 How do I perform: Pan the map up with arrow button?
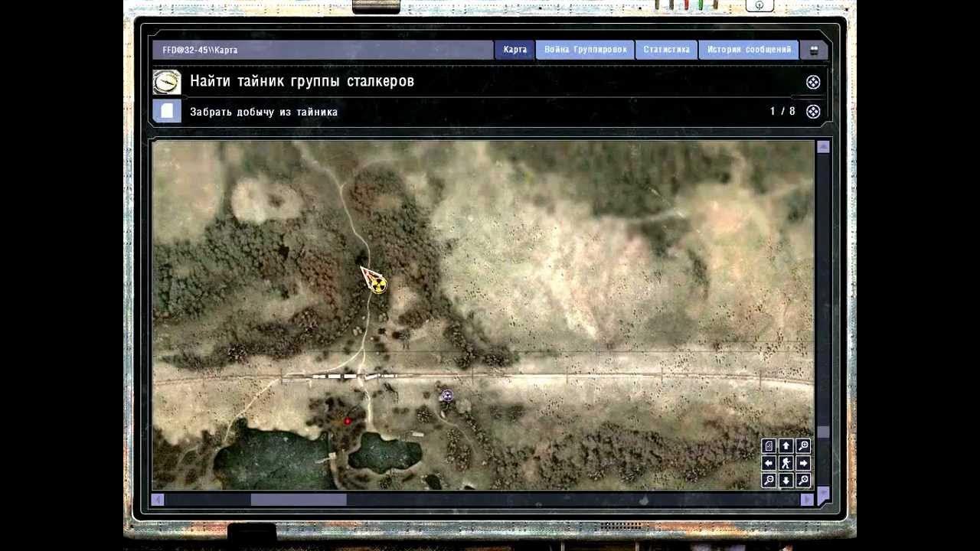786,446
